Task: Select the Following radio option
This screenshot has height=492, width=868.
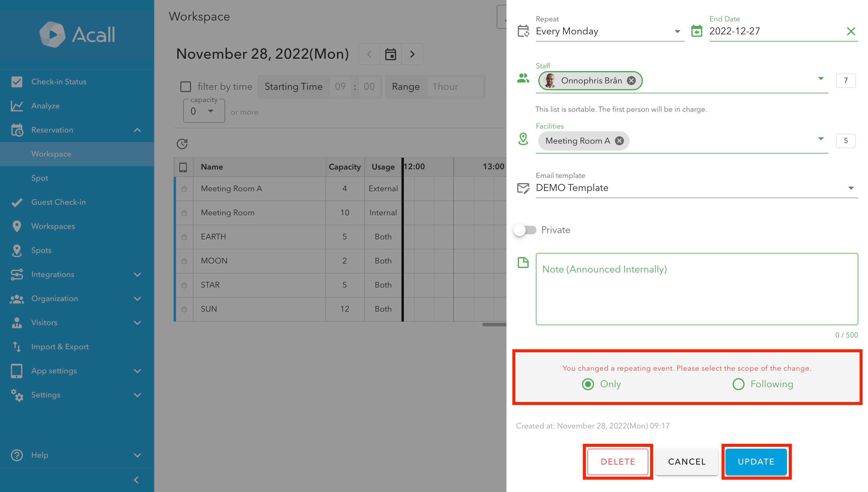Action: pyautogui.click(x=738, y=384)
